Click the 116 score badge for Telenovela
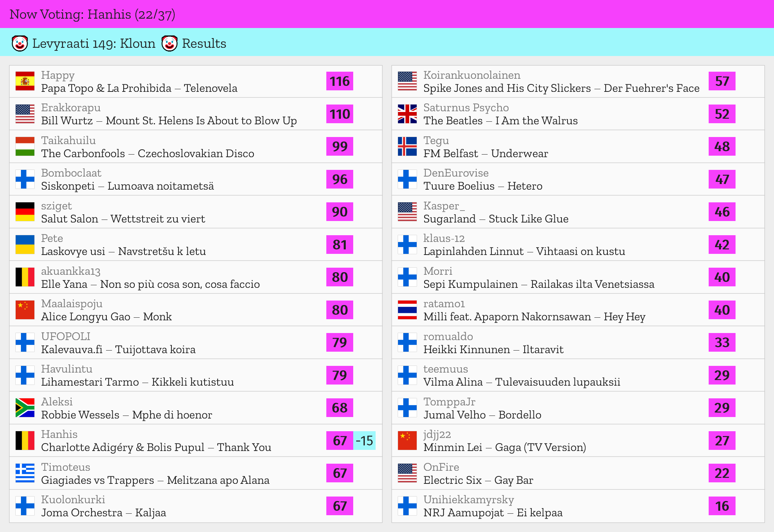Viewport: 774px width, 532px height. 339,81
